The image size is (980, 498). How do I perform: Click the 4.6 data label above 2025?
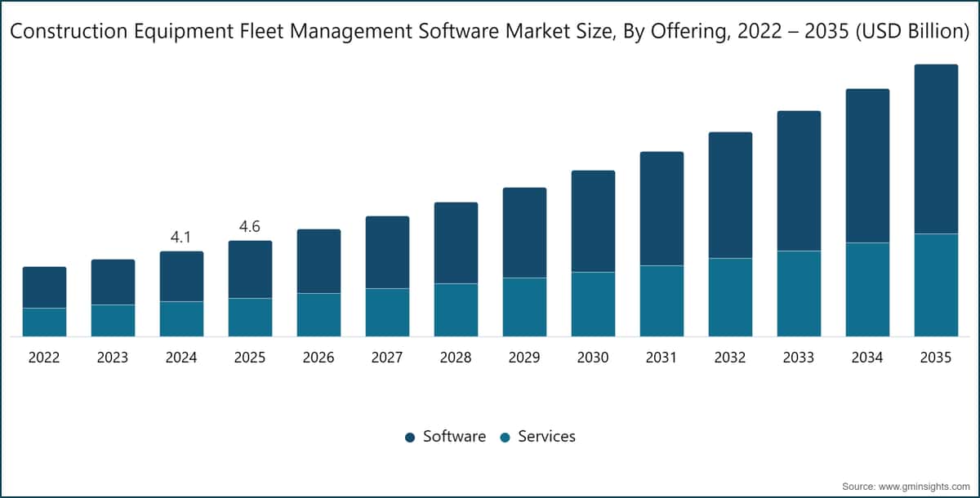[249, 227]
